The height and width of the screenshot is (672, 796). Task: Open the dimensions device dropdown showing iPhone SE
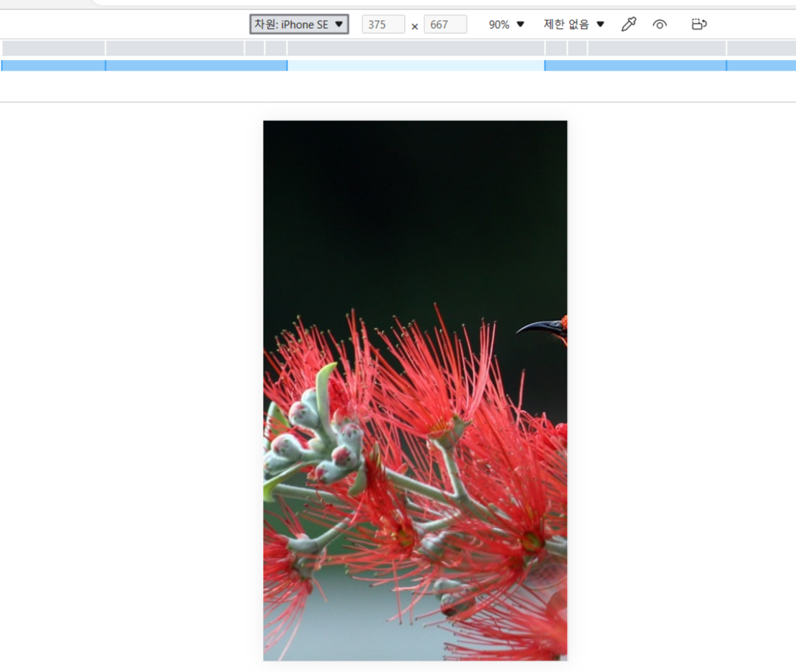pyautogui.click(x=299, y=24)
